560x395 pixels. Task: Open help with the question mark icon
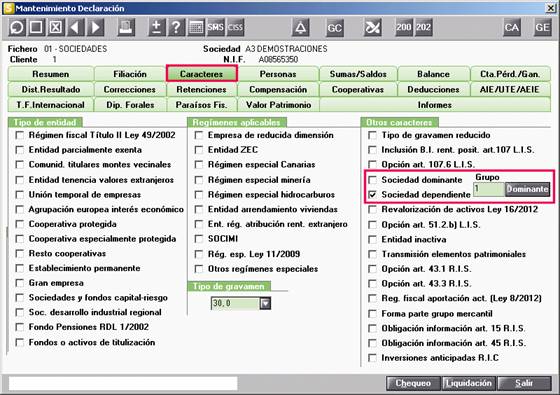click(x=176, y=28)
